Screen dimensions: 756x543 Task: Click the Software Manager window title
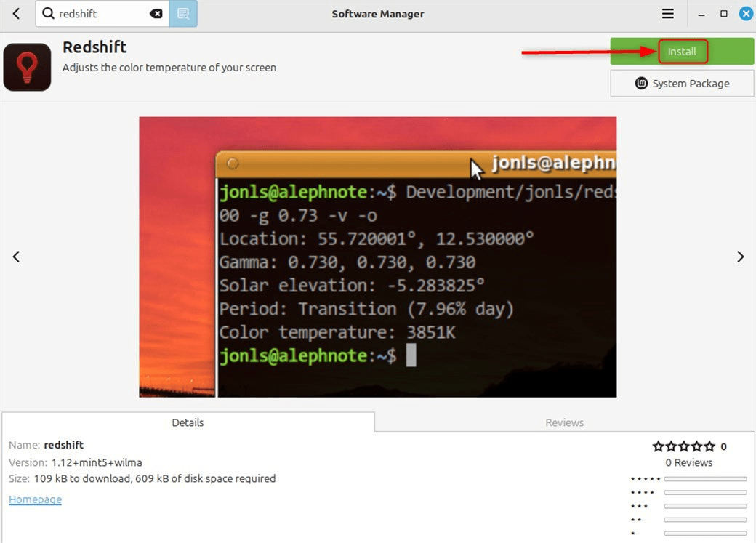[378, 14]
